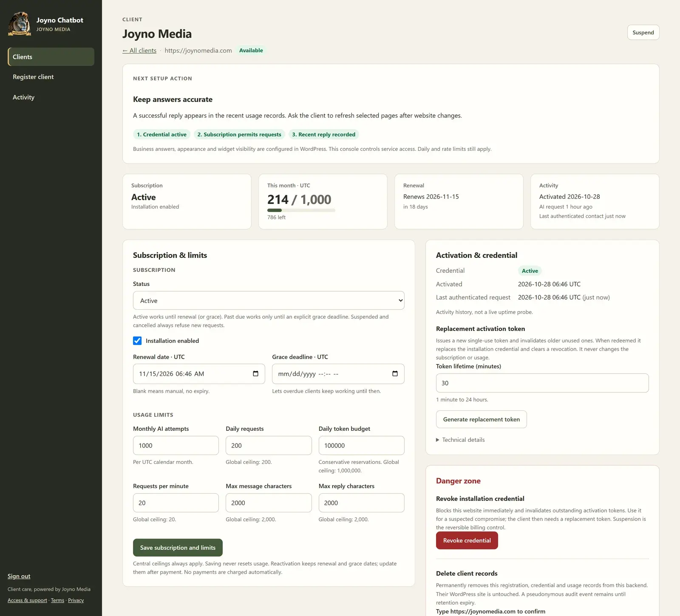The width and height of the screenshot is (680, 616).
Task: Click the red Revoke credential button
Action: [x=467, y=540]
